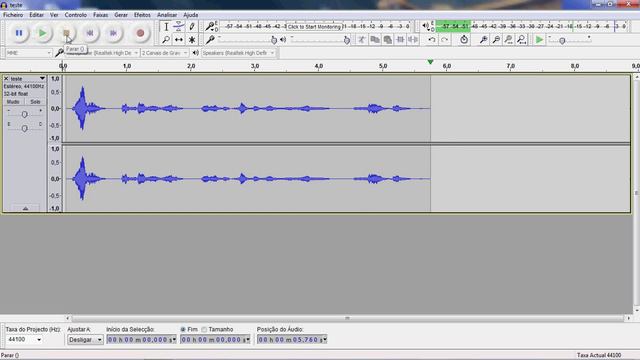Undo the last action
This screenshot has height=360, width=640.
[432, 40]
